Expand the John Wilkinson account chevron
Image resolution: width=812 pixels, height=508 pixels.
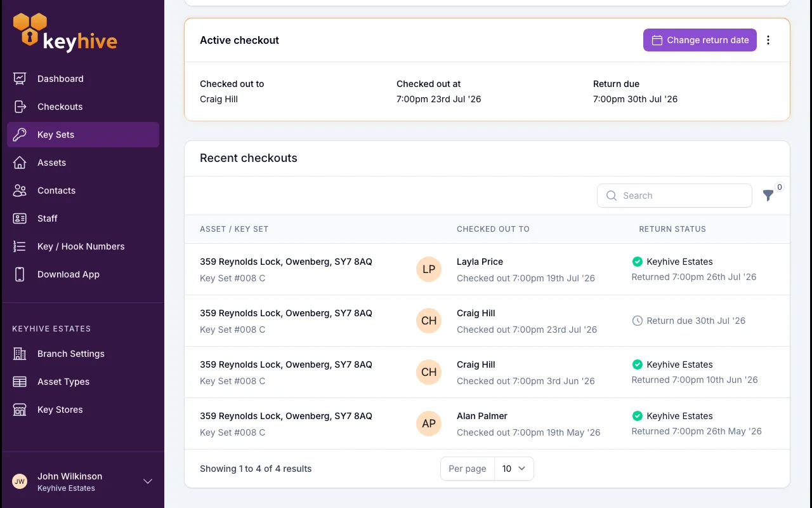148,481
